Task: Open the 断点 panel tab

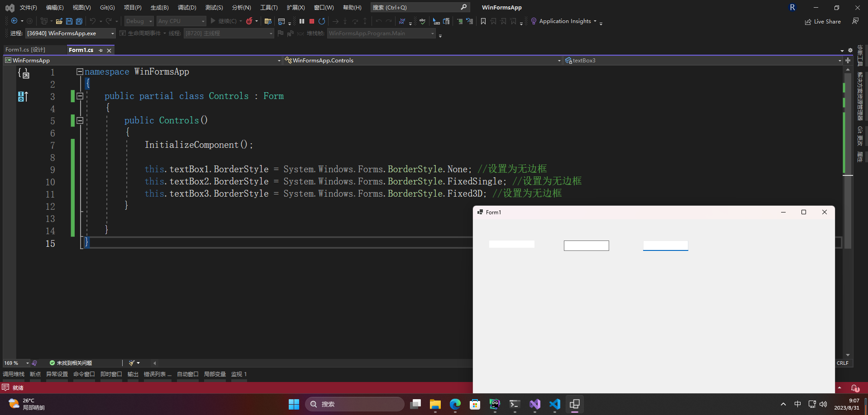Action: point(35,374)
